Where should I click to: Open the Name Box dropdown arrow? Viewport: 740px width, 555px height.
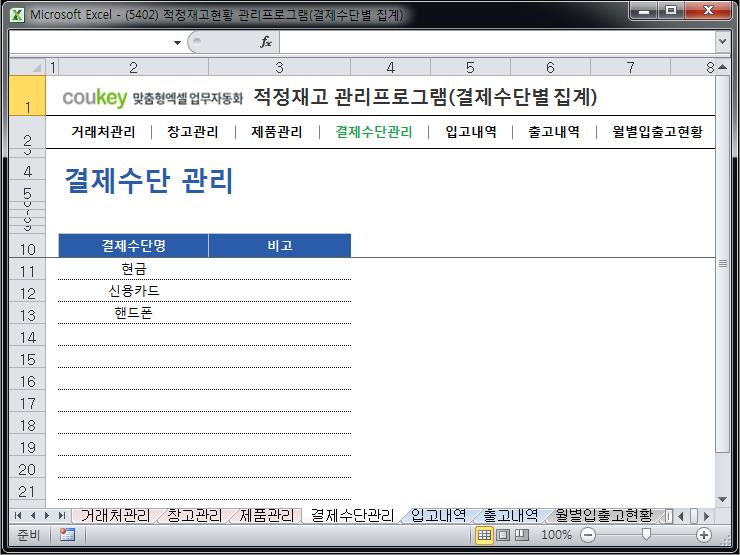[x=177, y=42]
